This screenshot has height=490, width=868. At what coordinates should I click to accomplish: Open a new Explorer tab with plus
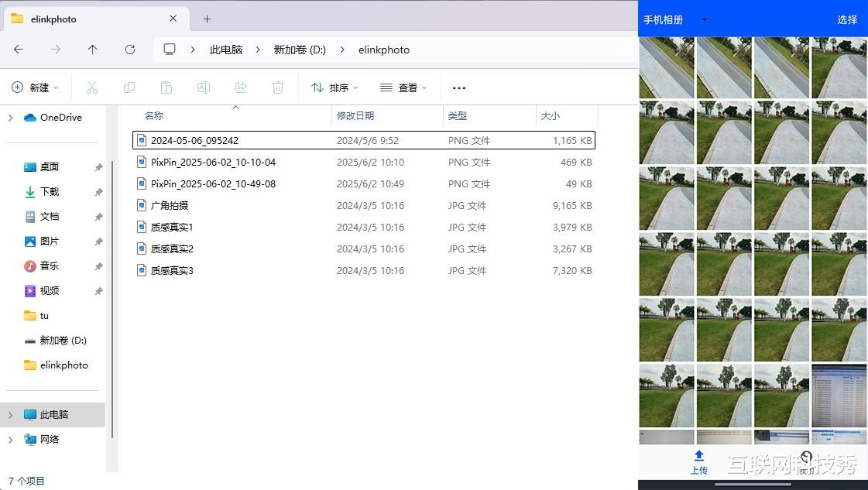[207, 19]
